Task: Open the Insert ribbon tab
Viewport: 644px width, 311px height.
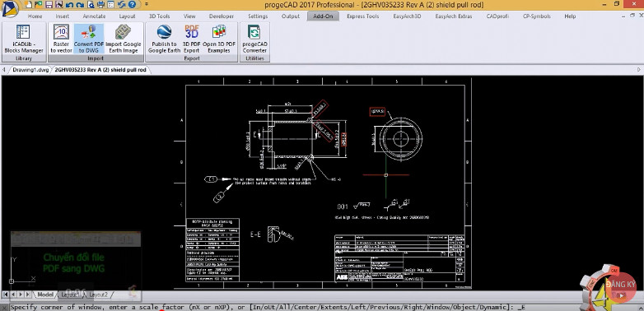Action: [63, 16]
